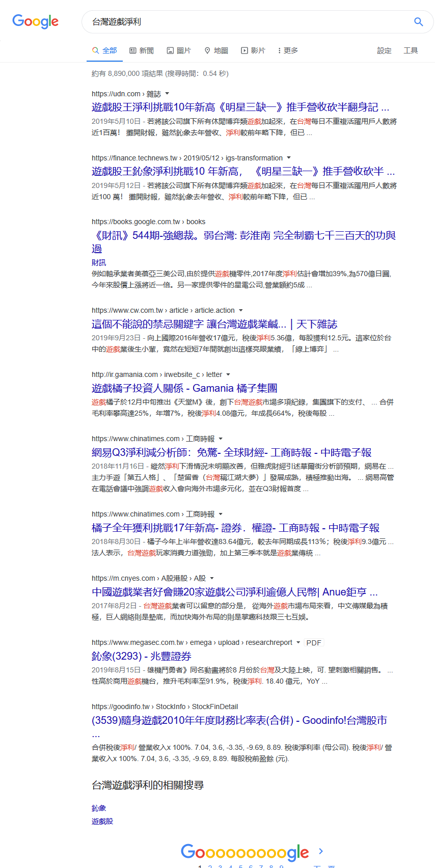Open the 工具 search tools

[411, 50]
